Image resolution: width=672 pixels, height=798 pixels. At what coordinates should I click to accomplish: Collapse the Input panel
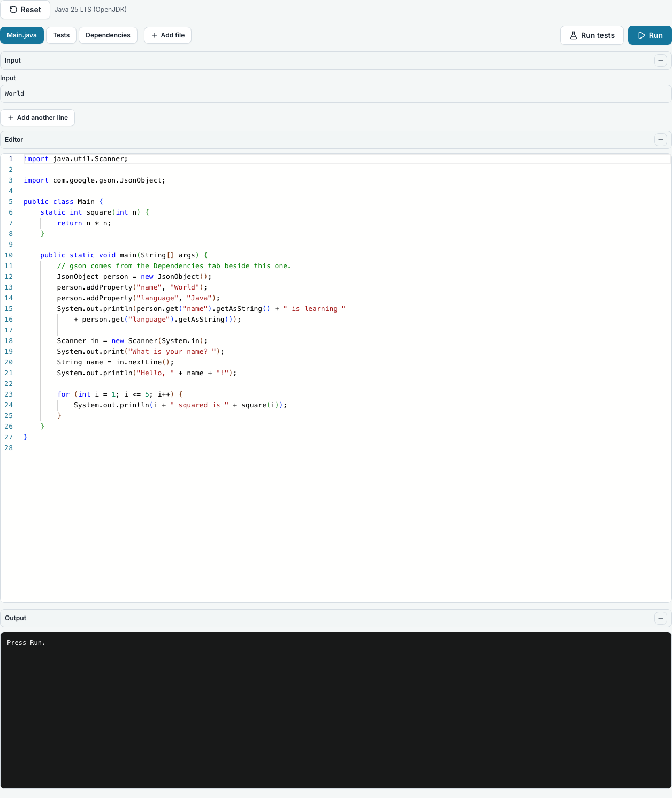tap(661, 60)
